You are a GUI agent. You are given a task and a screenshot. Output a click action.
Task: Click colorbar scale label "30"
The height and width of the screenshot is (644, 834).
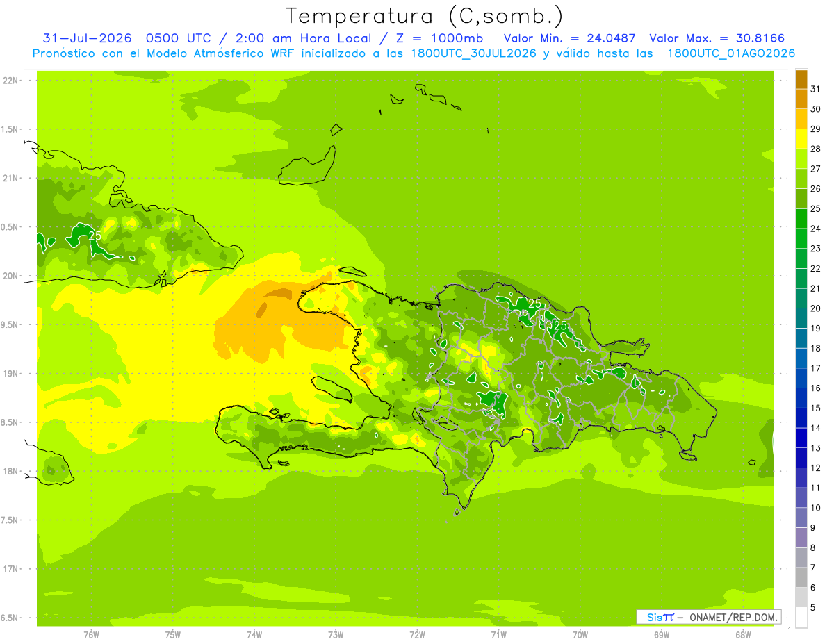[815, 109]
